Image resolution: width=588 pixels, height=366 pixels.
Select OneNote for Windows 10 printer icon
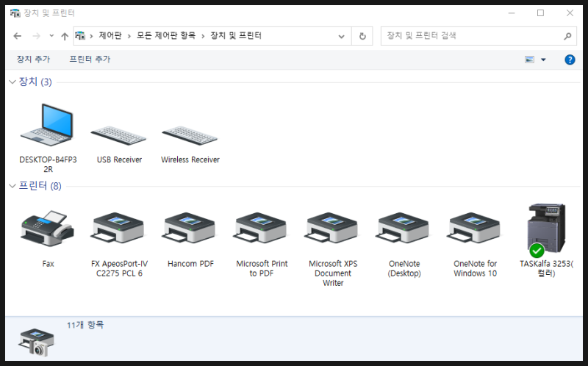point(473,229)
